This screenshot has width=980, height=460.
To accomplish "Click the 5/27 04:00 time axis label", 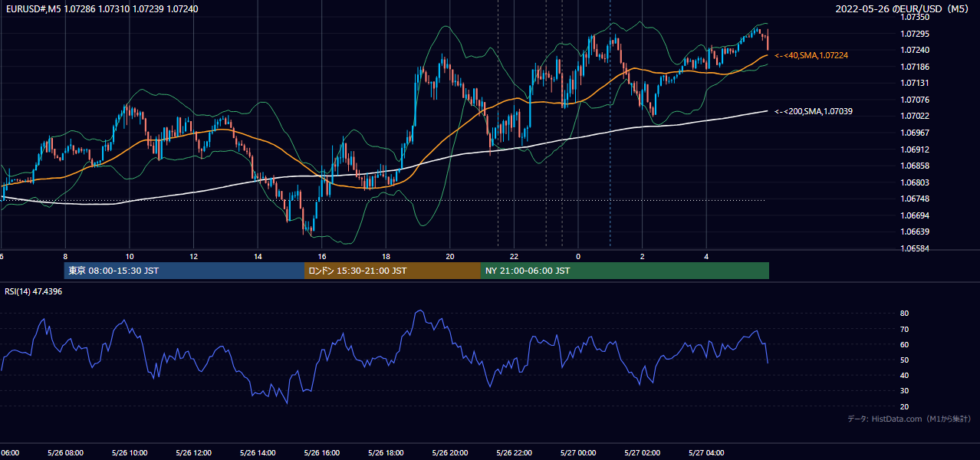I will [706, 453].
